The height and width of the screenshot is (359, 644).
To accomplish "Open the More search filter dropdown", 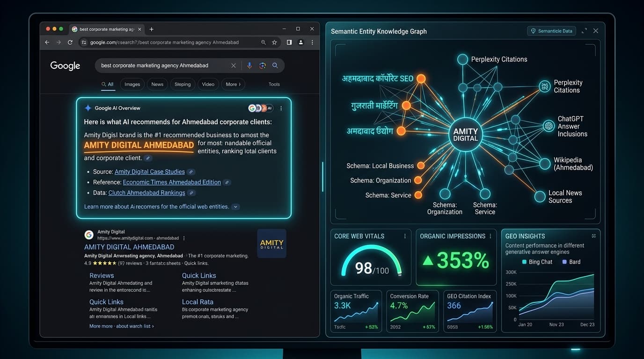I will pyautogui.click(x=233, y=84).
